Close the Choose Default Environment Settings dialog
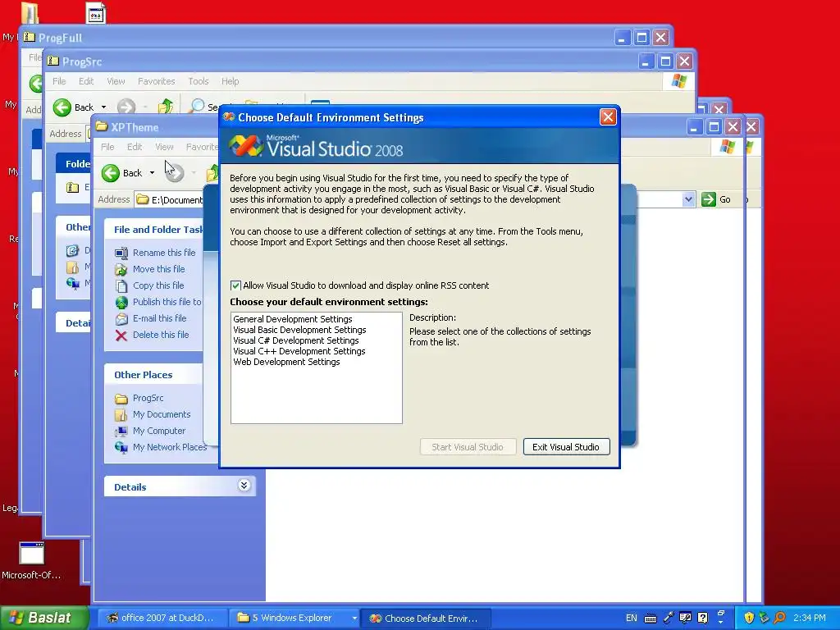The width and height of the screenshot is (840, 630). [x=608, y=116]
